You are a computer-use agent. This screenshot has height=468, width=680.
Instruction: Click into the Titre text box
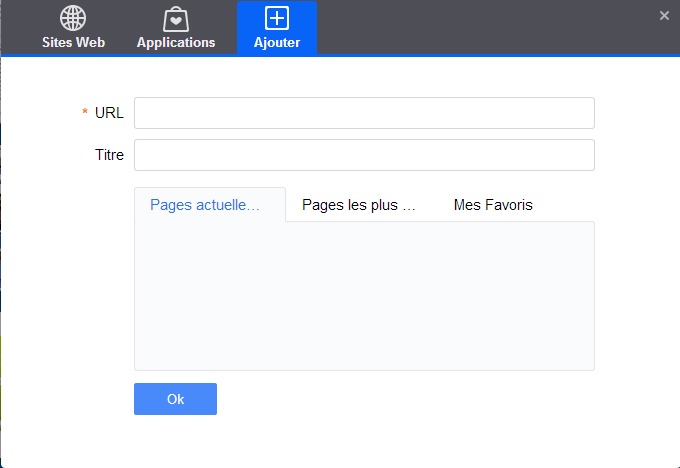coord(364,155)
